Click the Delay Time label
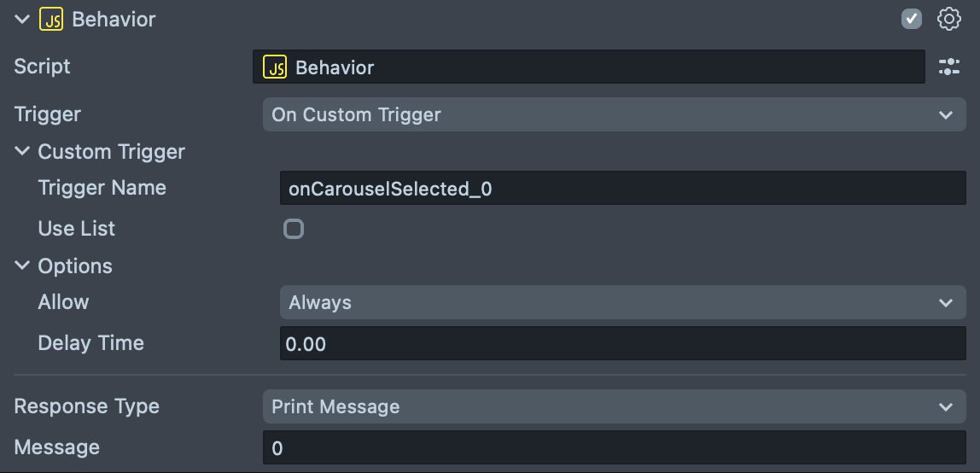The image size is (980, 473). [90, 343]
